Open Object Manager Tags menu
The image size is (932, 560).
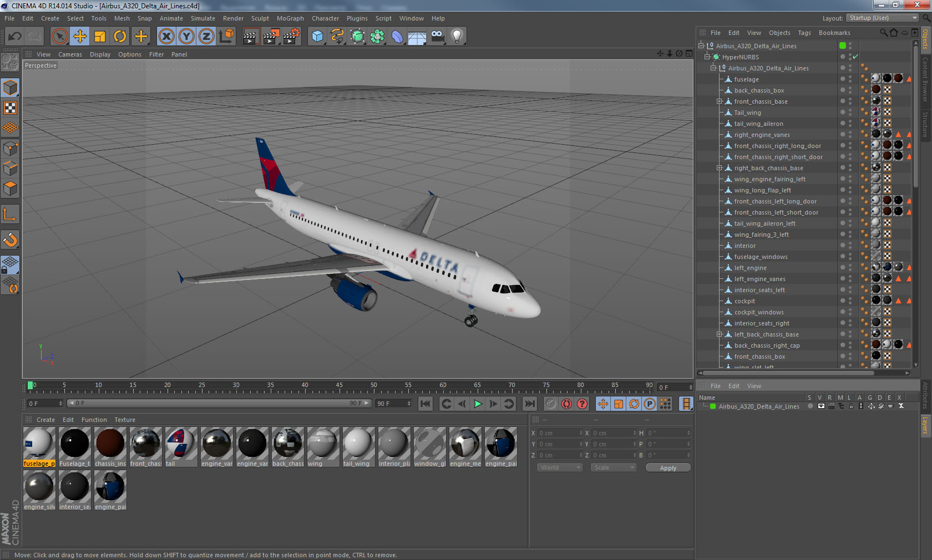click(804, 33)
